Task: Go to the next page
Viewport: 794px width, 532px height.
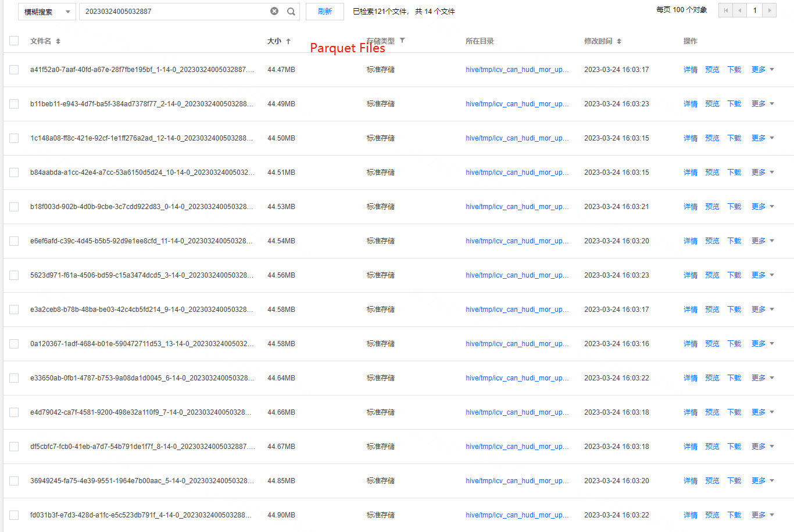Action: coord(770,10)
